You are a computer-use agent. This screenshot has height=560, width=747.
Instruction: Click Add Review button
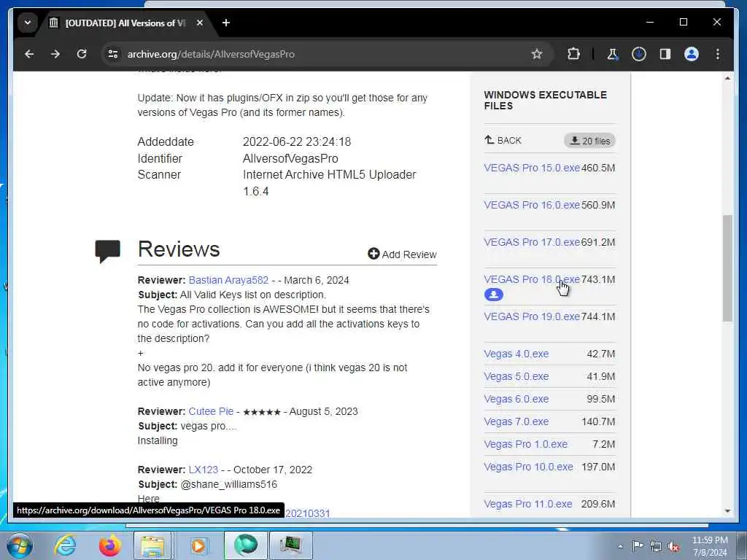tap(402, 254)
